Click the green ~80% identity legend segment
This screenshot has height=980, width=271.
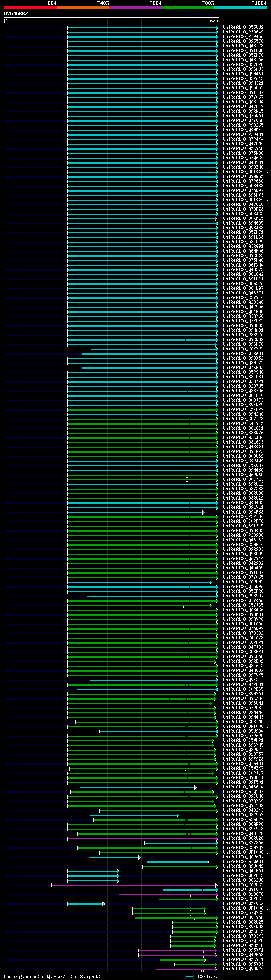point(188,8)
